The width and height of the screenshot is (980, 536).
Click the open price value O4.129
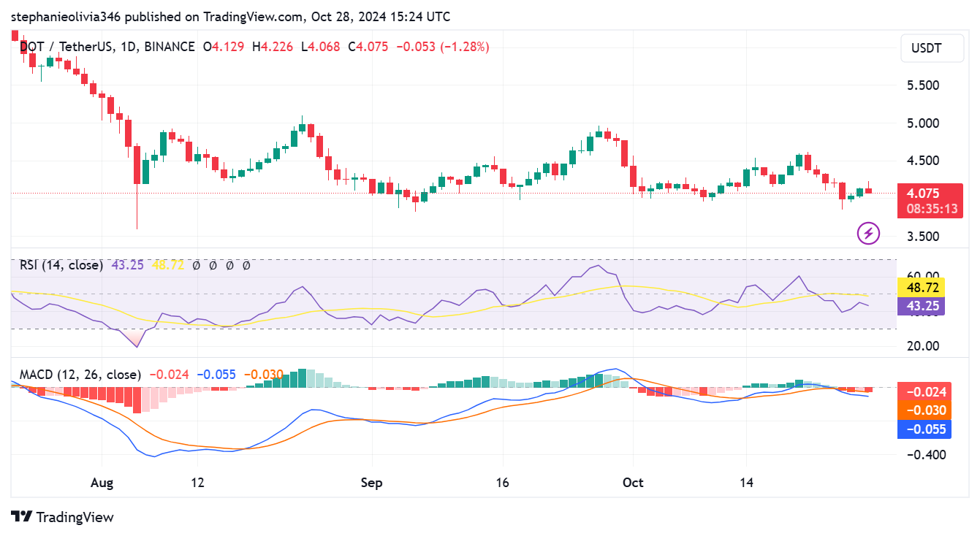[x=224, y=47]
